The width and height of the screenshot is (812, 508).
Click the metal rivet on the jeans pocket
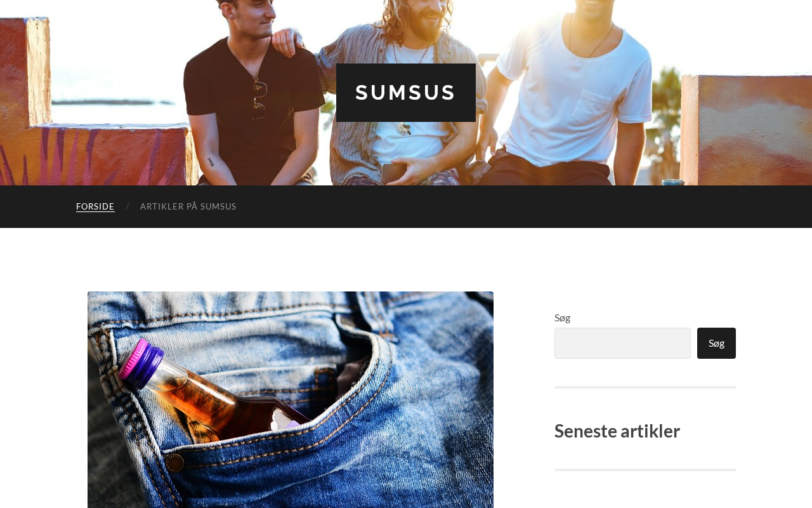pyautogui.click(x=174, y=461)
